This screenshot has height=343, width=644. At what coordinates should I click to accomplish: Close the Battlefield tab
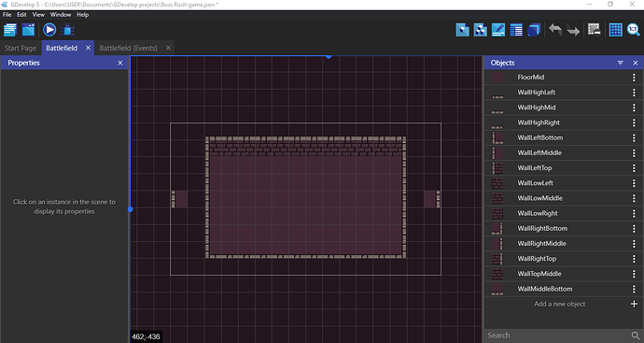click(x=88, y=48)
